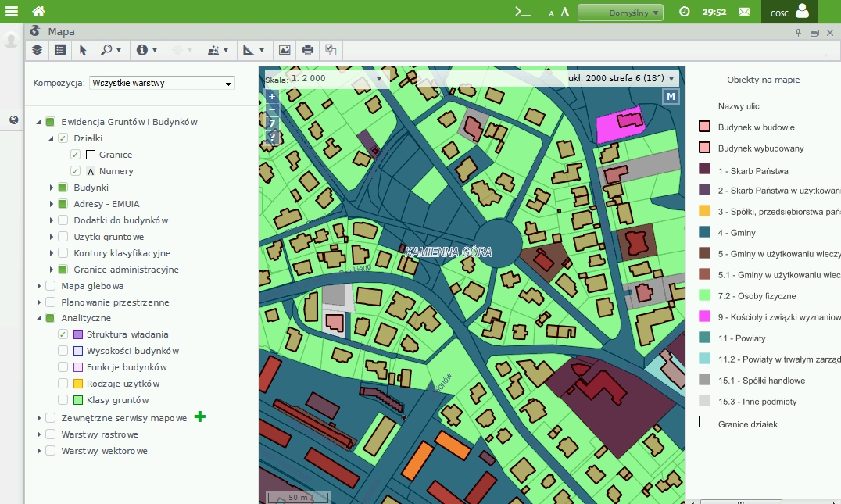This screenshot has width=841, height=504.
Task: Toggle the Granice layer checkbox
Action: coord(76,155)
